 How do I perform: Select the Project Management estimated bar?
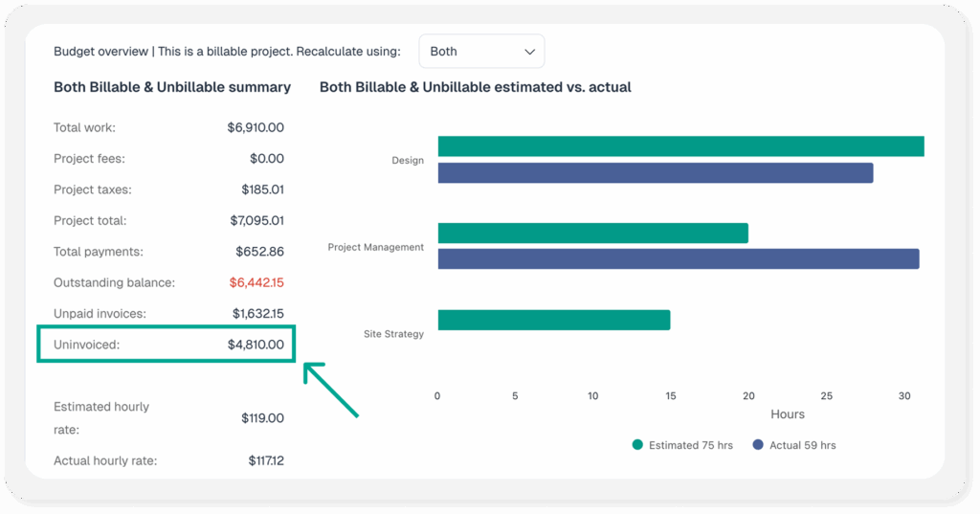(592, 234)
